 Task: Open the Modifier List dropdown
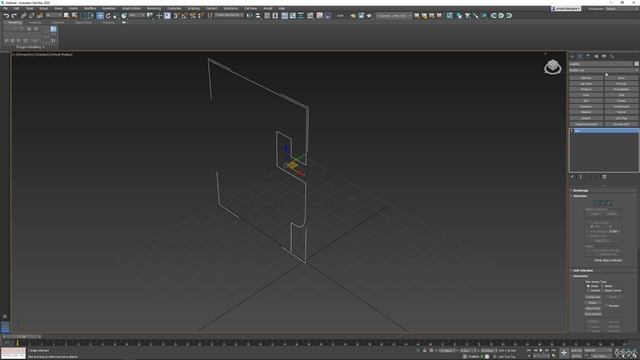604,70
